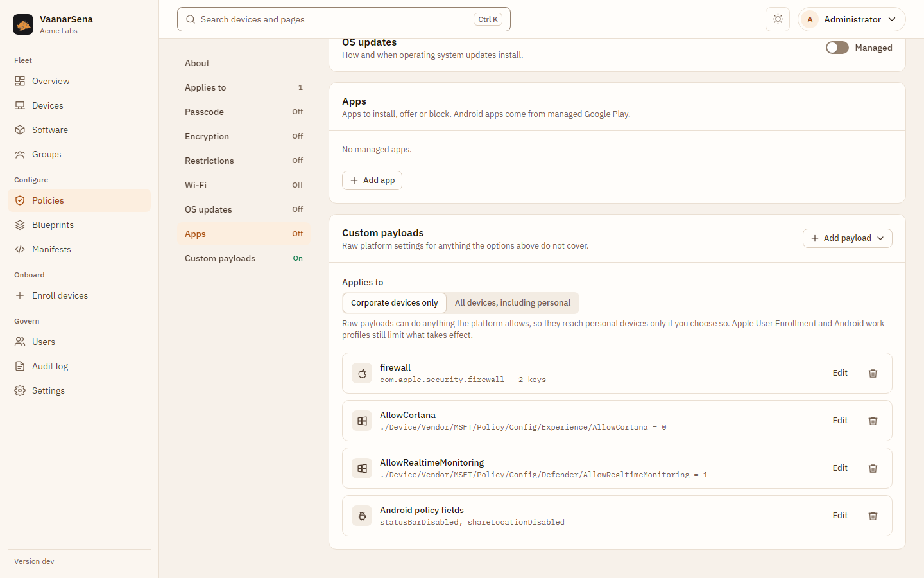
Task: Open the Audit log page
Action: coord(79,366)
